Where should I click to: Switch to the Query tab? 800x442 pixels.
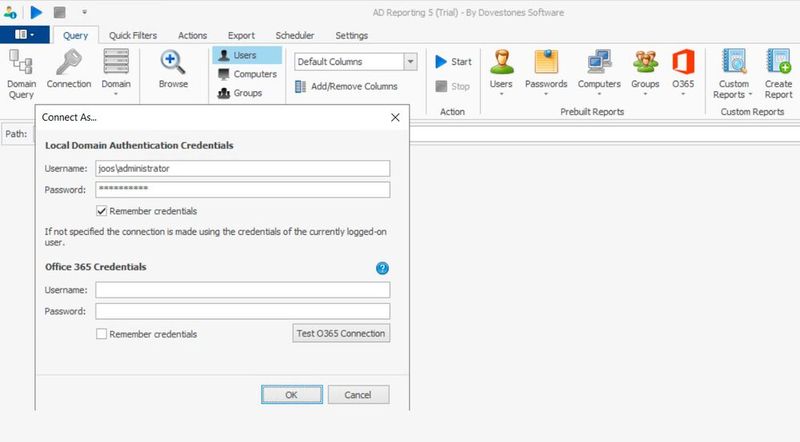click(x=76, y=35)
